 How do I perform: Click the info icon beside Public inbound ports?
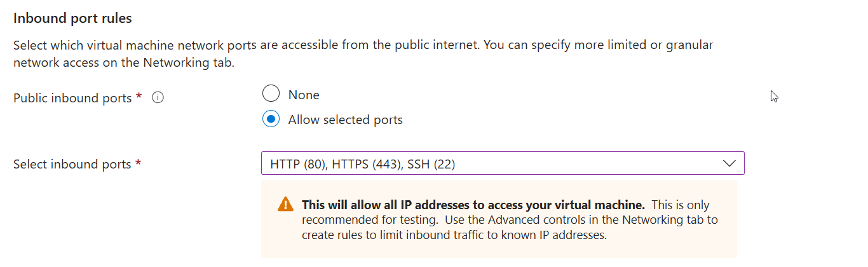pos(158,98)
